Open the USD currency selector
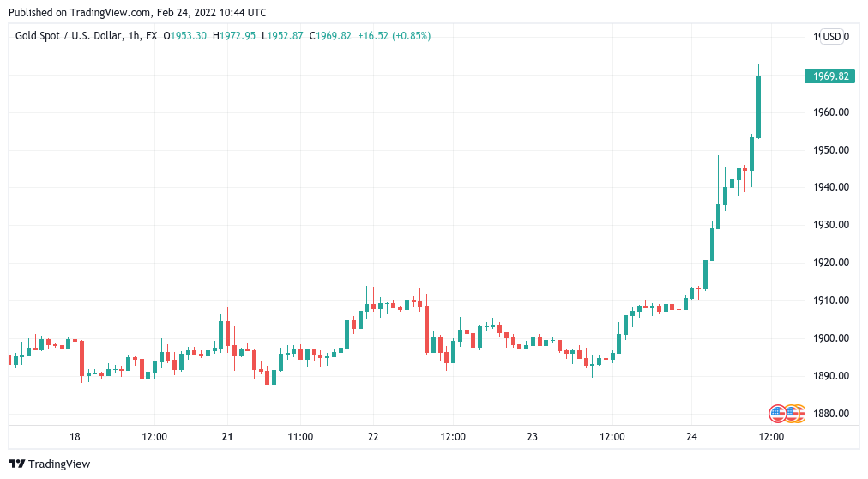 tap(831, 37)
